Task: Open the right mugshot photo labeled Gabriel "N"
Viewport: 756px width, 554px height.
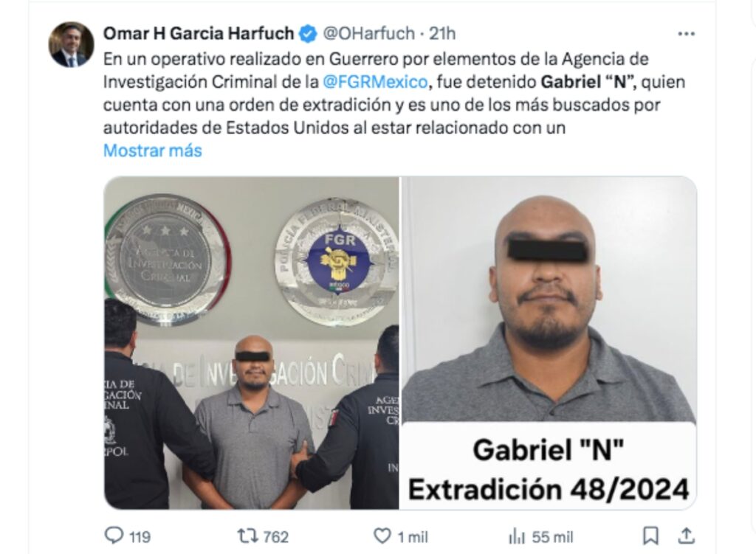Action: [549, 343]
